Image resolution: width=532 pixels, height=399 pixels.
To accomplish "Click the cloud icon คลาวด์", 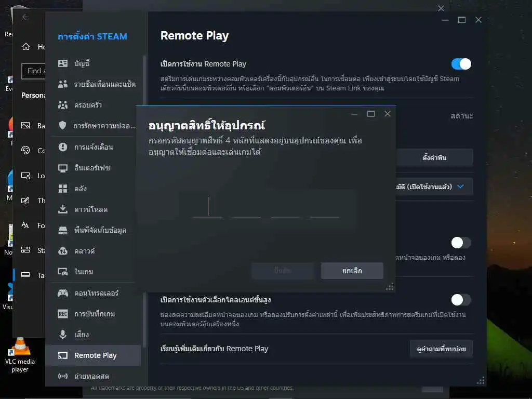I will [63, 251].
